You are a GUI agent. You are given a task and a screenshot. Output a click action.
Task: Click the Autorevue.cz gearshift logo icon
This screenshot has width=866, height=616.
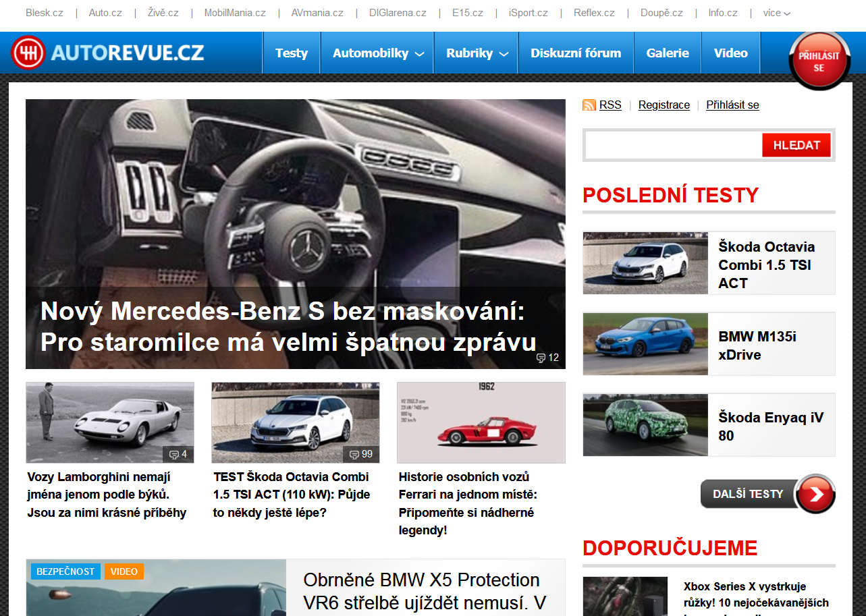tap(28, 53)
